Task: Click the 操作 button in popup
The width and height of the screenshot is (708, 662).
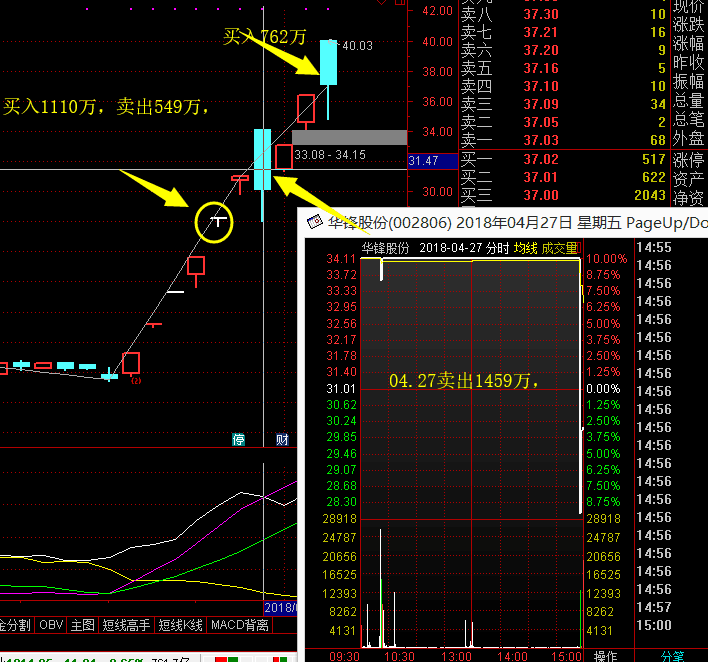Action: pos(606,656)
